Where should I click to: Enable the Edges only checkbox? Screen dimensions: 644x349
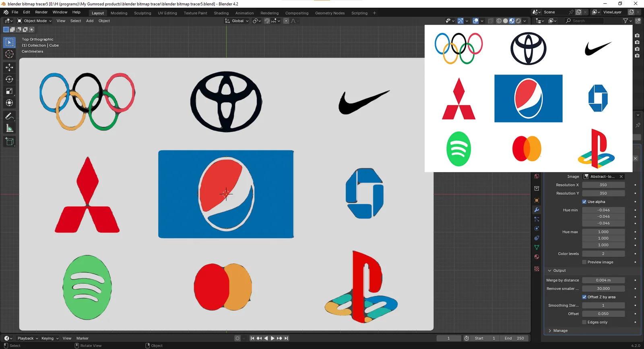[x=584, y=322]
